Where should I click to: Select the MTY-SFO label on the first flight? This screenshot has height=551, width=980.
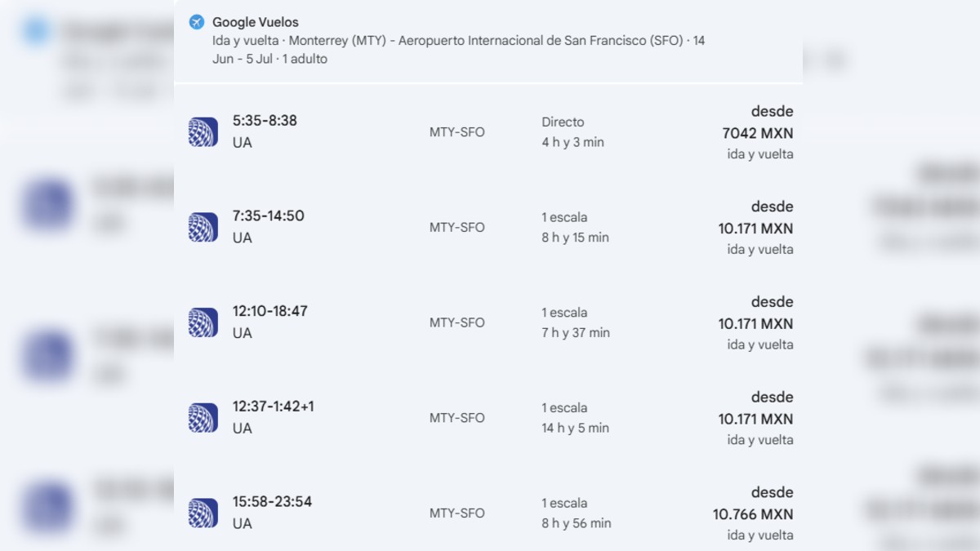(x=457, y=131)
